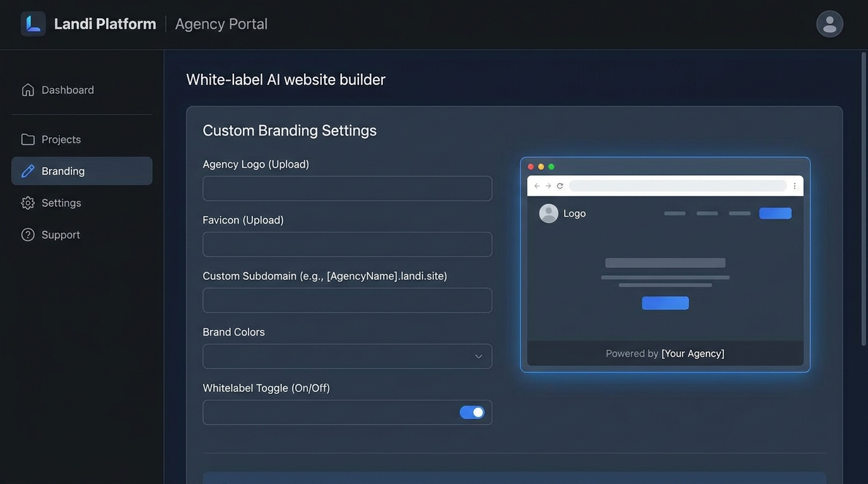Click 'White-label AI website builder' title
Image resolution: width=868 pixels, height=484 pixels.
(x=286, y=79)
